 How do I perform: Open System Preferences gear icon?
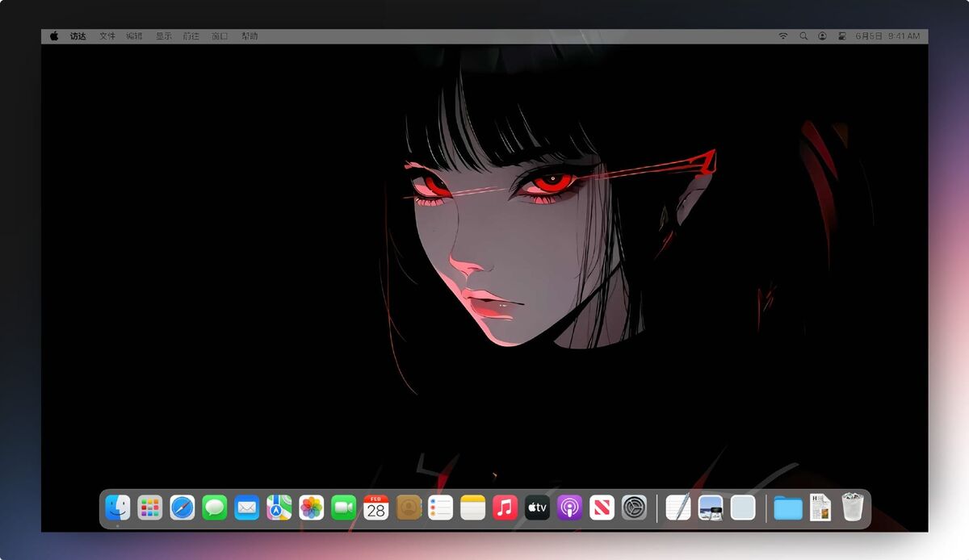[635, 508]
